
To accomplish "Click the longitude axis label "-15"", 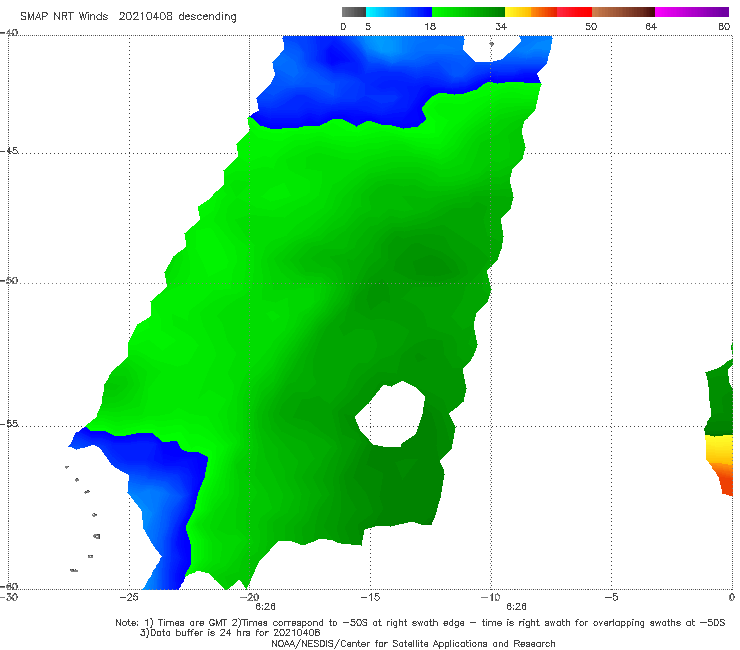I will pos(370,597).
